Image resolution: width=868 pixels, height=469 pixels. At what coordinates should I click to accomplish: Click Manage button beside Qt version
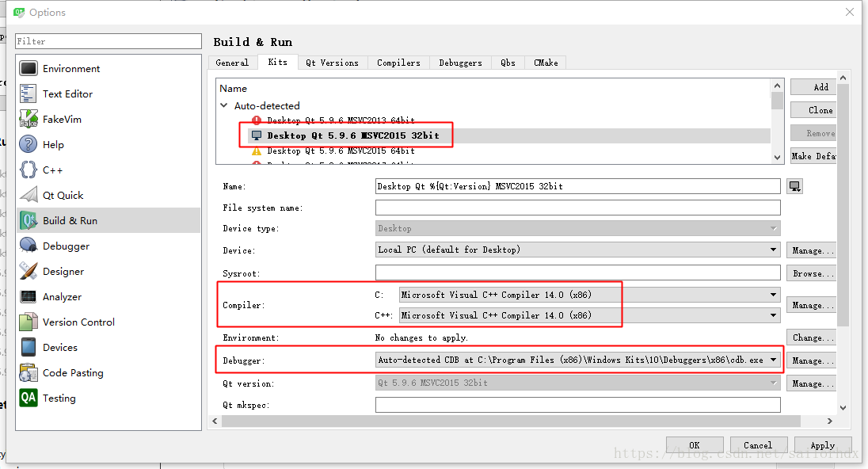811,383
